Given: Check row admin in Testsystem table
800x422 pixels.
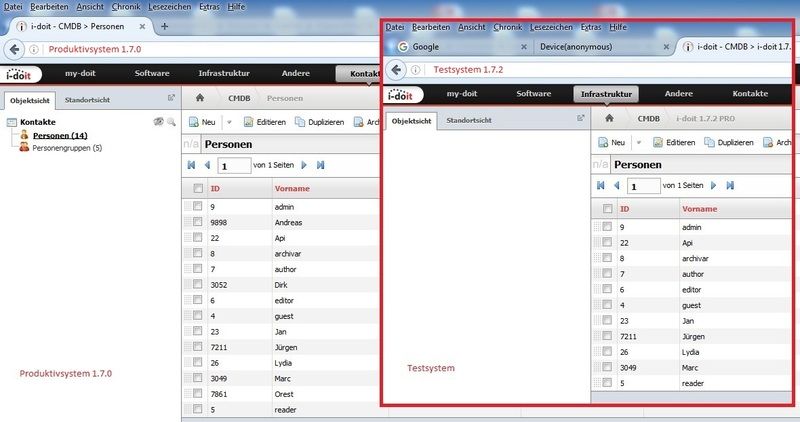Looking at the screenshot, I should [607, 227].
